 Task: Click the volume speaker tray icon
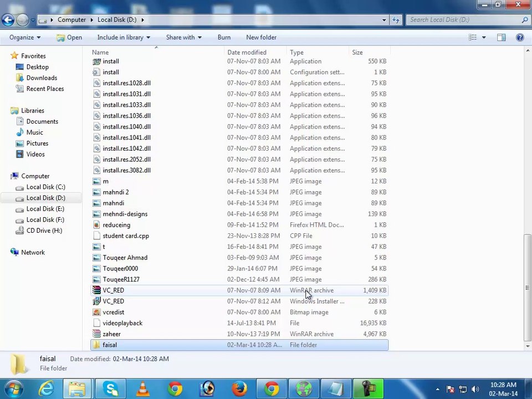pyautogui.click(x=475, y=389)
